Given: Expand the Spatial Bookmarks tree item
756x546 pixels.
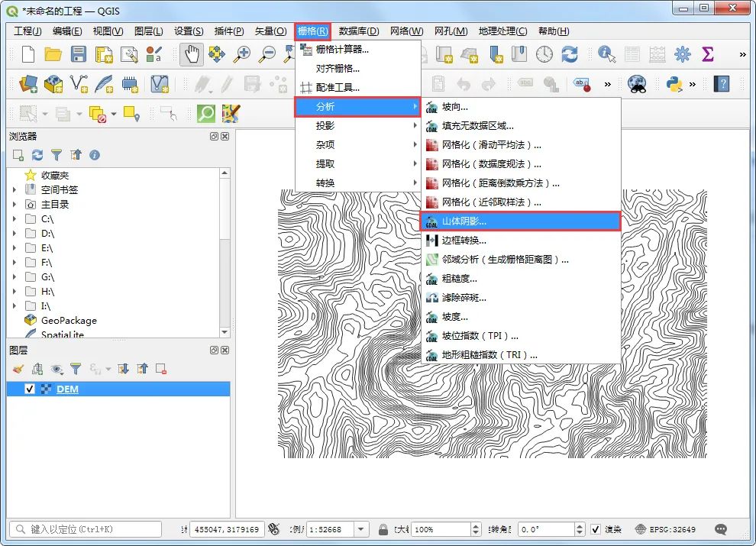Looking at the screenshot, I should pos(15,189).
